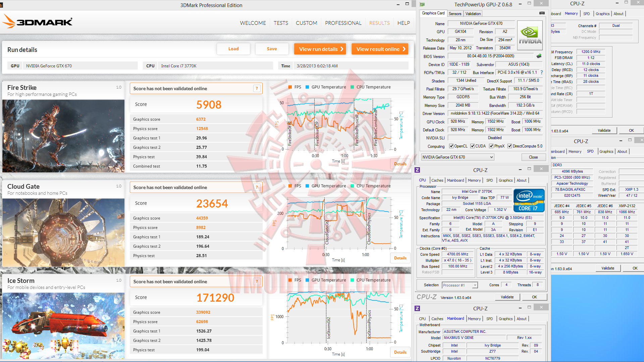Toggle the OpenCL checkbox

[451, 146]
